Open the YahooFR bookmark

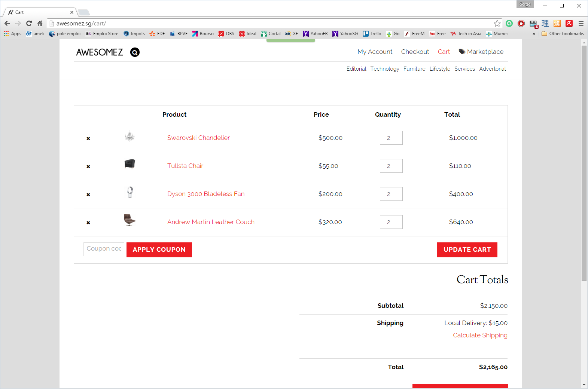315,34
